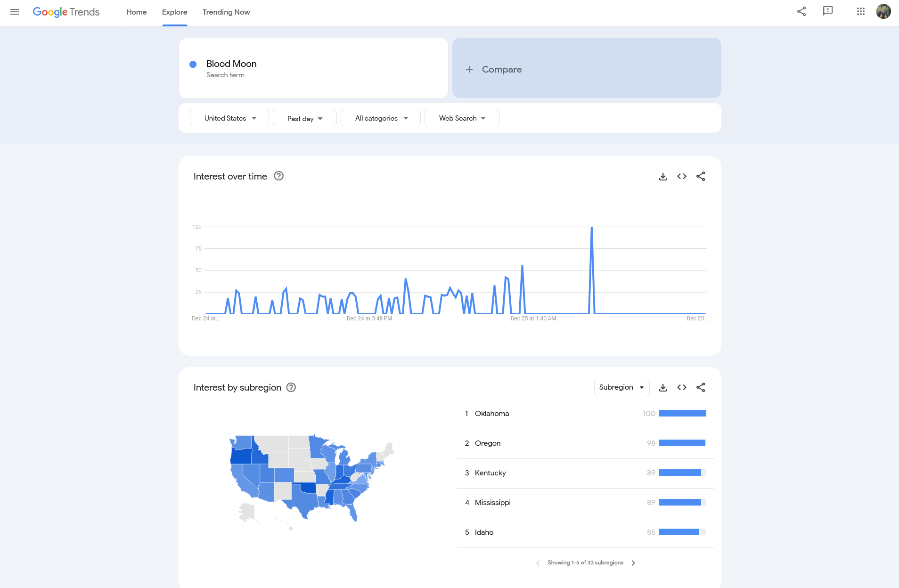Download Interest by subregion CSV

[663, 387]
